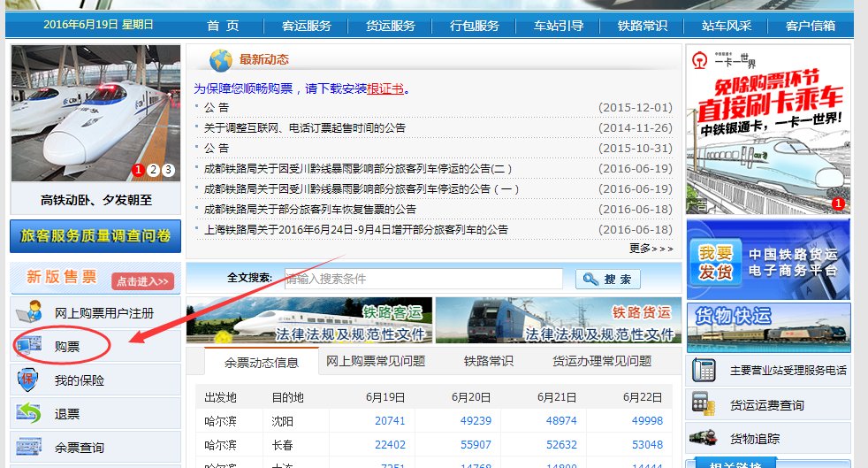Click the 一卡一世界 advertisement image
Image resolution: width=868 pixels, height=468 pixels.
point(768,129)
